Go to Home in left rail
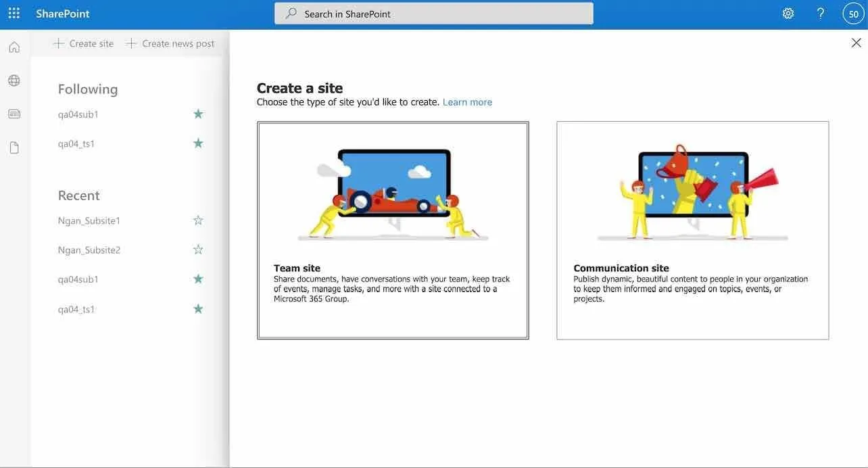This screenshot has height=468, width=868. 14,47
